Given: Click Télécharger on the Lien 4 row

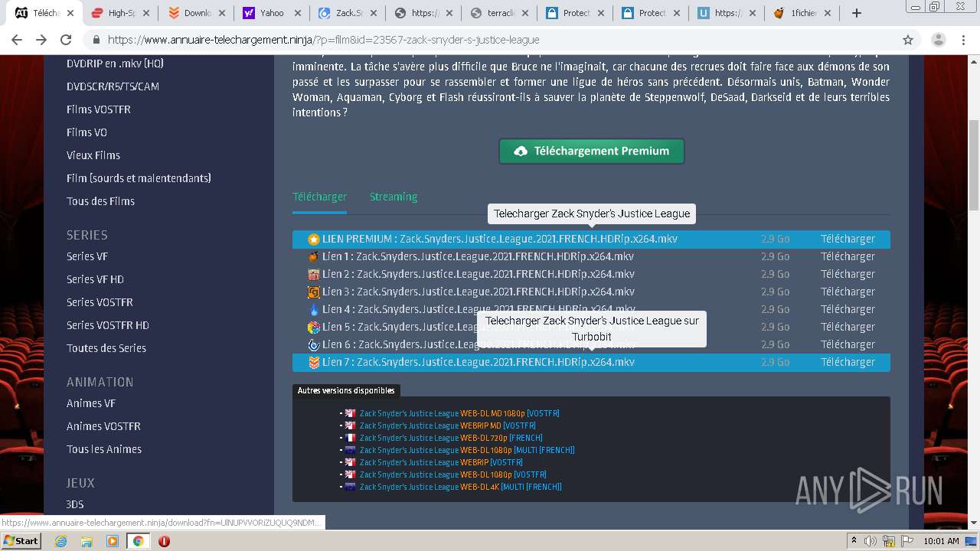Looking at the screenshot, I should click(x=848, y=310).
